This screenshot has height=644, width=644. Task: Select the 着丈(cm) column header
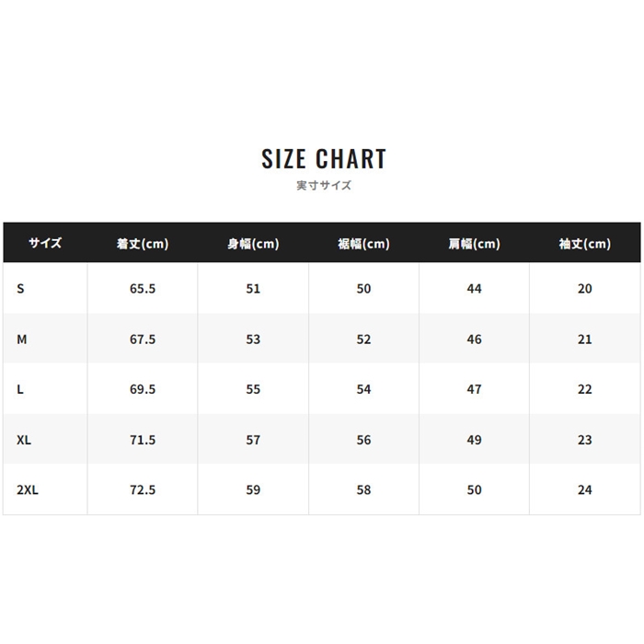point(143,244)
